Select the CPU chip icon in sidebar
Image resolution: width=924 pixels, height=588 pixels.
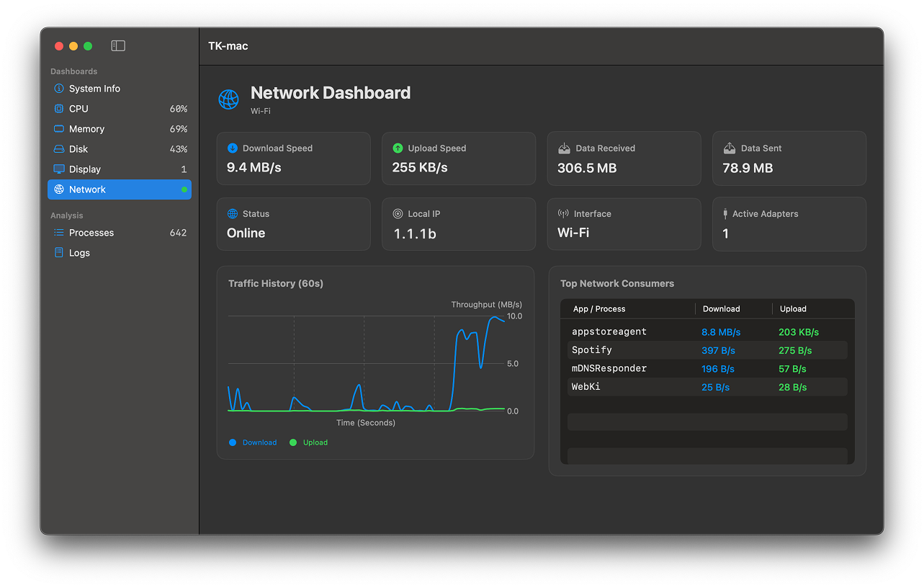pos(58,108)
